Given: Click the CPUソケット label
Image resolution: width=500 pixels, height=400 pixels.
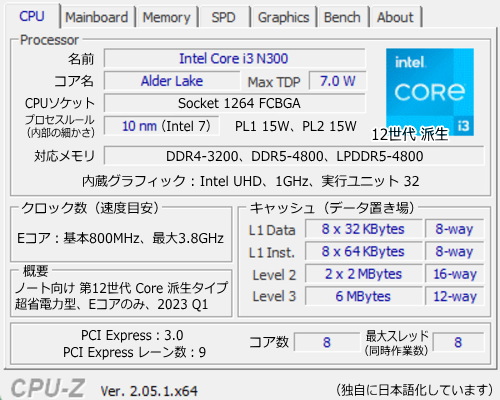Looking at the screenshot, I should click(60, 103).
